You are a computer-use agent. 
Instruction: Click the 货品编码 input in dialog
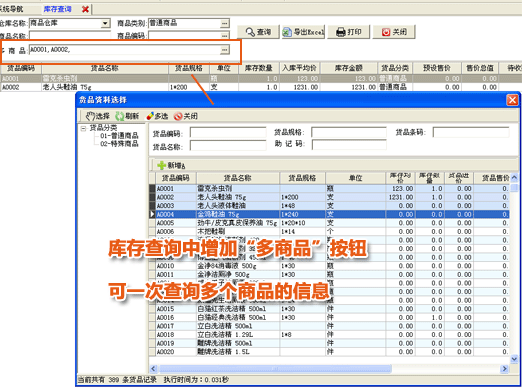228,132
